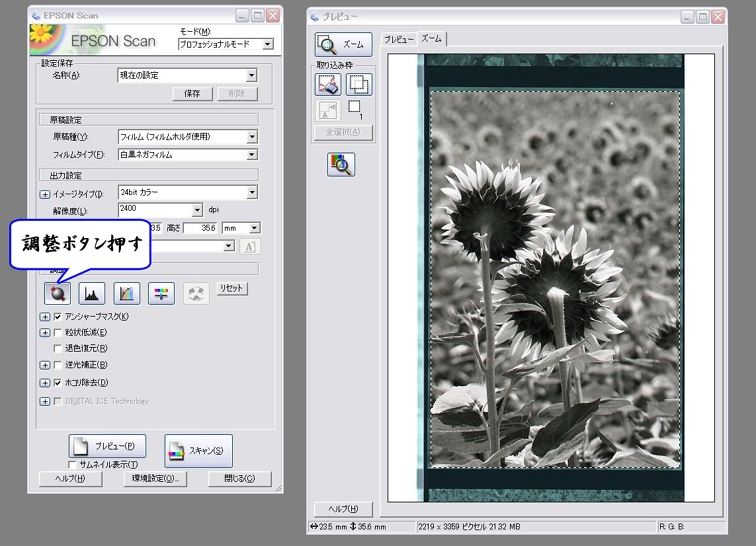Open the tone correction curve tool

tap(126, 293)
